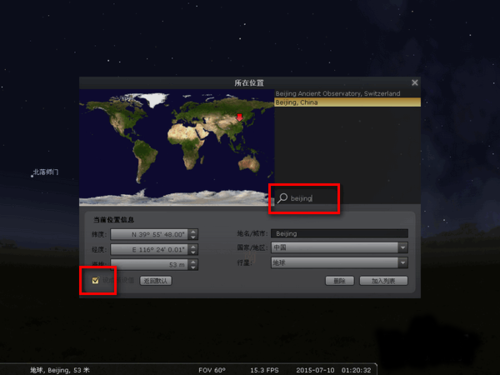
Task: Close the 所在位置 location dialog
Action: [x=415, y=83]
